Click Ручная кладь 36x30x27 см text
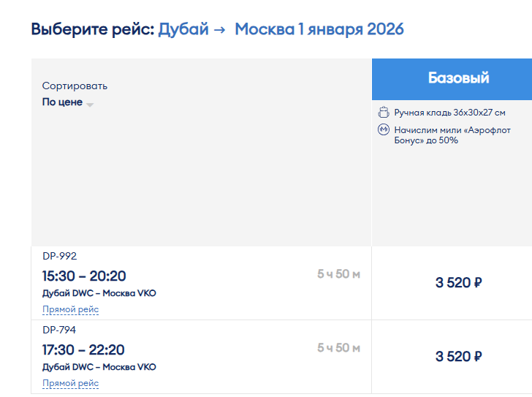 pyautogui.click(x=449, y=113)
